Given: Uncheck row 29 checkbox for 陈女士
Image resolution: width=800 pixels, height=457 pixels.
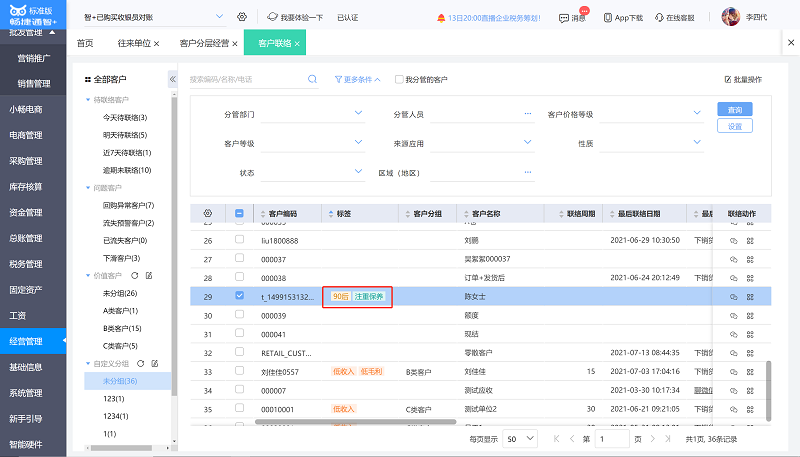Looking at the screenshot, I should click(239, 296).
